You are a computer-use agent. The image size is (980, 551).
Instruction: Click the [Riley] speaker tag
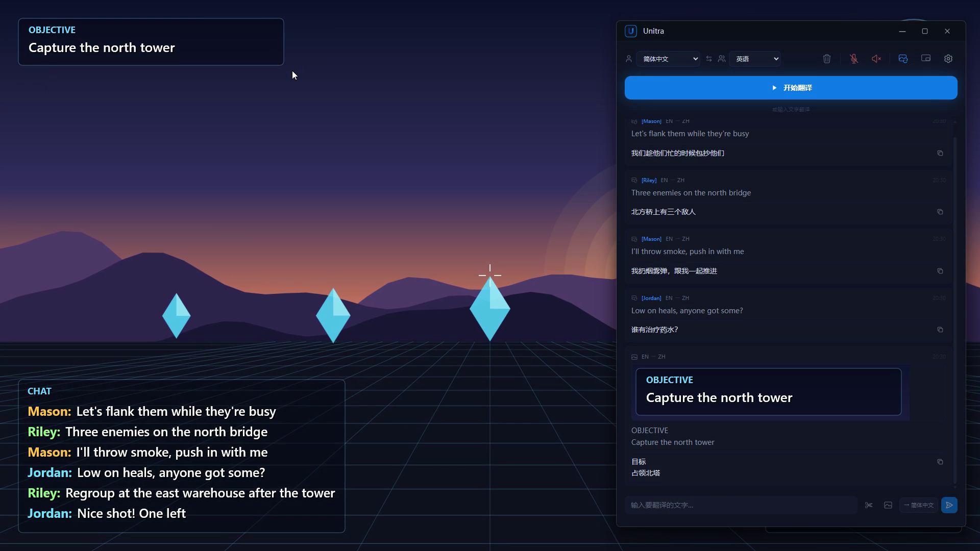649,180
